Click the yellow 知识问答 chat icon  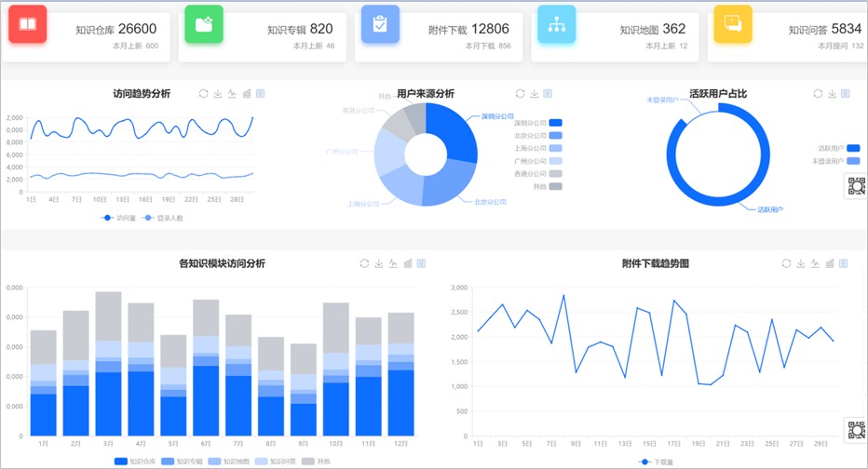(732, 25)
